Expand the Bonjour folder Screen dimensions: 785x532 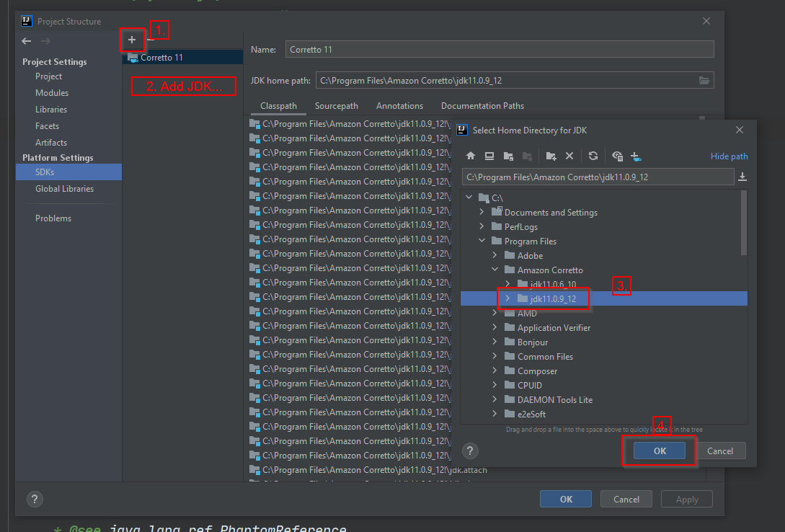point(495,342)
